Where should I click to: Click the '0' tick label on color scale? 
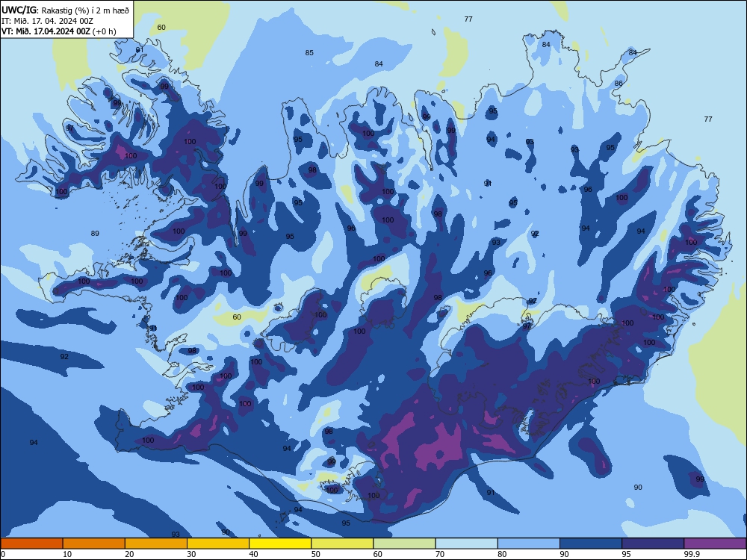coord(3,554)
